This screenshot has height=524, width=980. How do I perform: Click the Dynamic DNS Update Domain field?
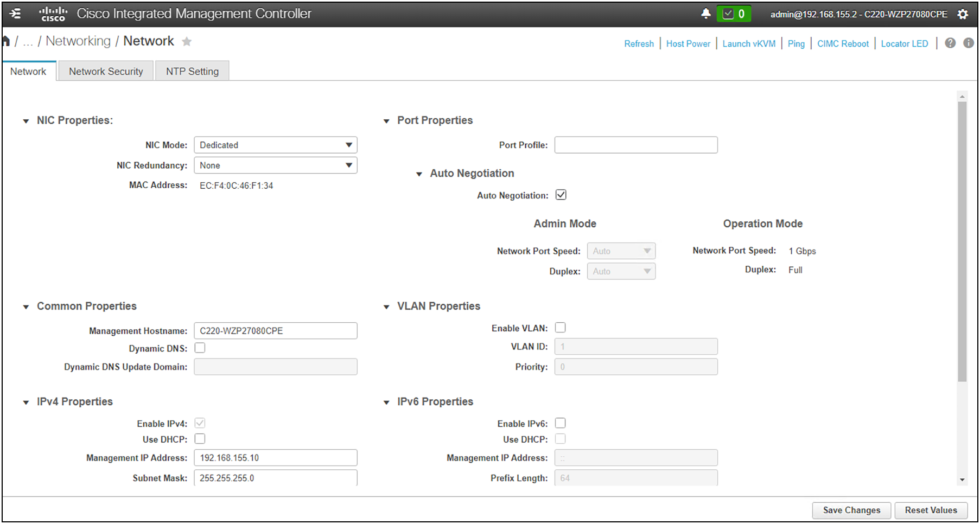[x=276, y=367]
